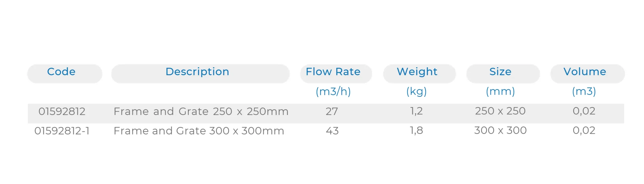The image size is (644, 184).
Task: Click the Code column header
Action: tap(61, 72)
